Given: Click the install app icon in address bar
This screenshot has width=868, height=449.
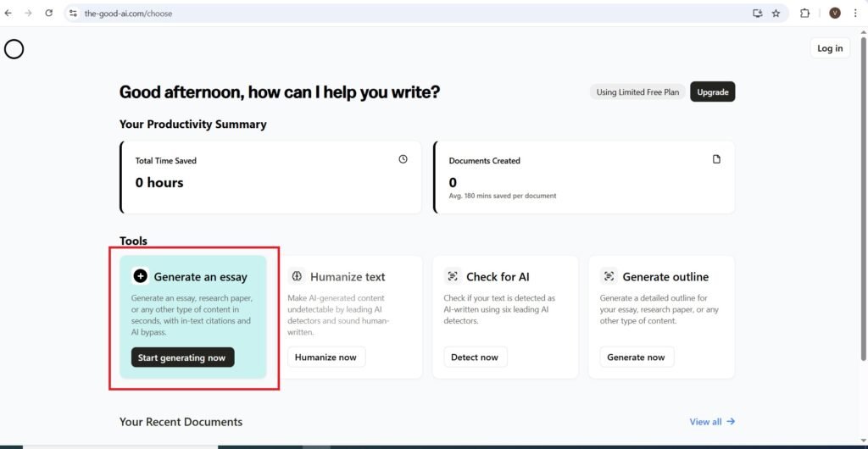Looking at the screenshot, I should [x=757, y=14].
